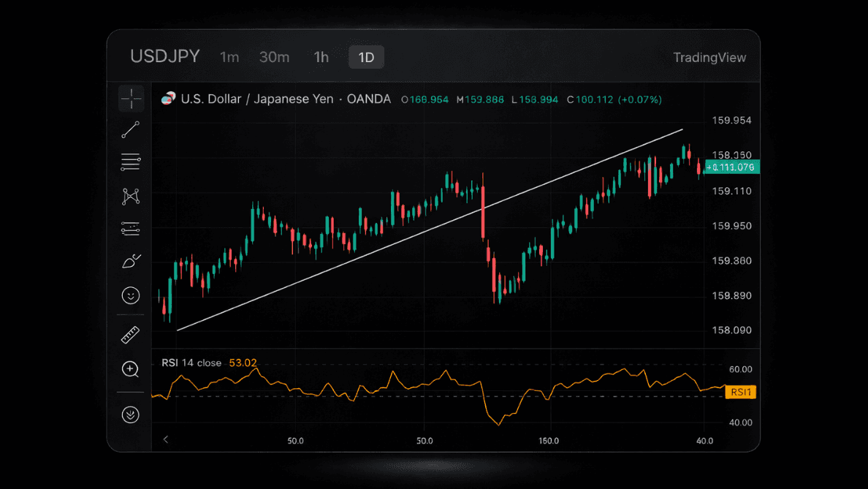
Task: Select the crosshair cursor tool
Action: tap(132, 99)
